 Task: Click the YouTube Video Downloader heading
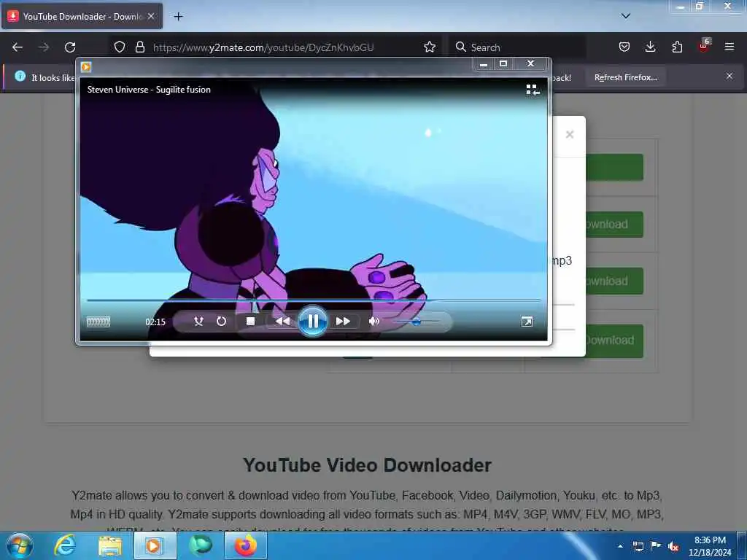367,465
